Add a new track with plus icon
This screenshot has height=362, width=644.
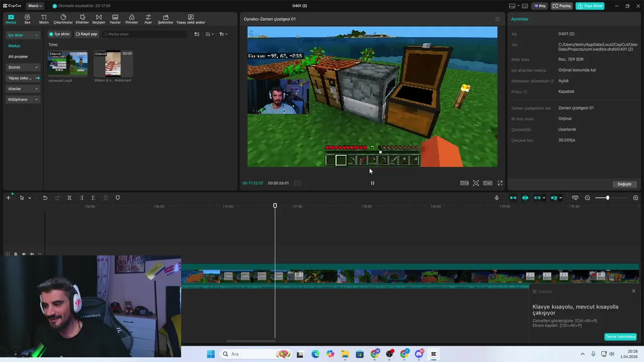pyautogui.click(x=8, y=198)
